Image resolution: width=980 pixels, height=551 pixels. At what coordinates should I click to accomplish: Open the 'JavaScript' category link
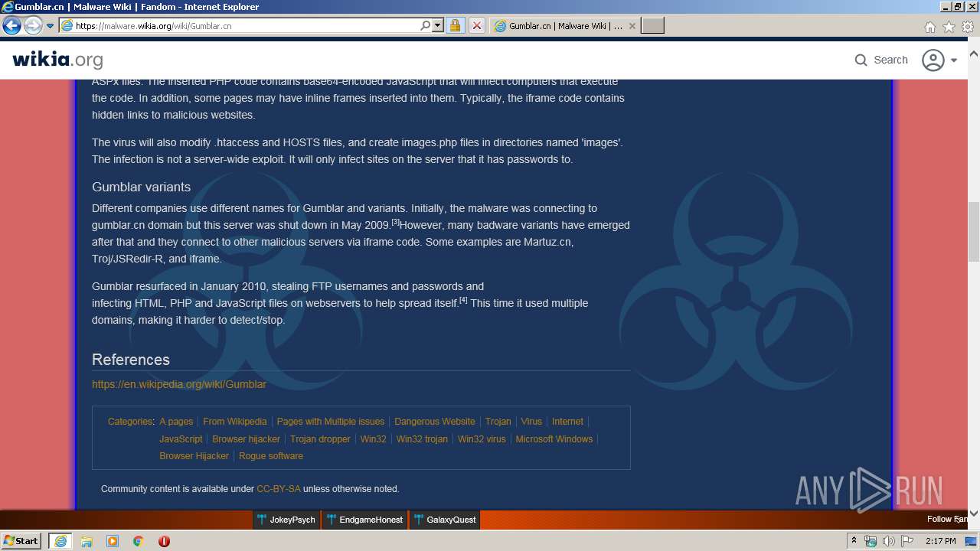181,439
